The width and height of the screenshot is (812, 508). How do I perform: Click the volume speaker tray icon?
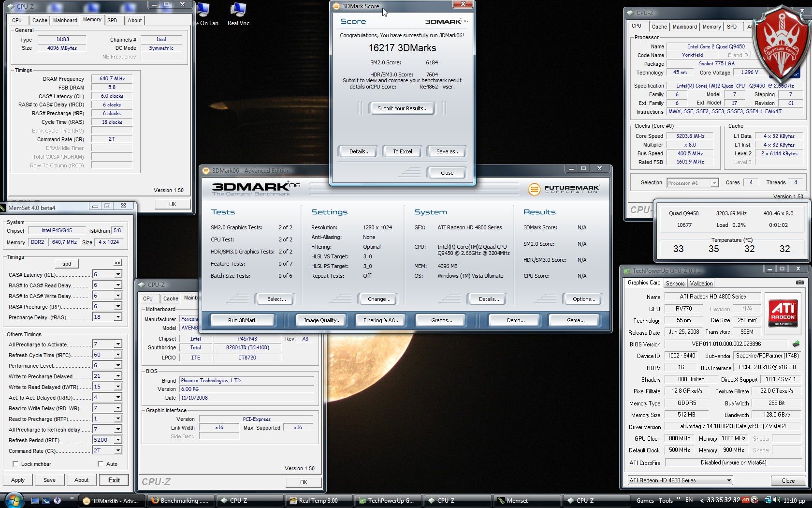777,500
